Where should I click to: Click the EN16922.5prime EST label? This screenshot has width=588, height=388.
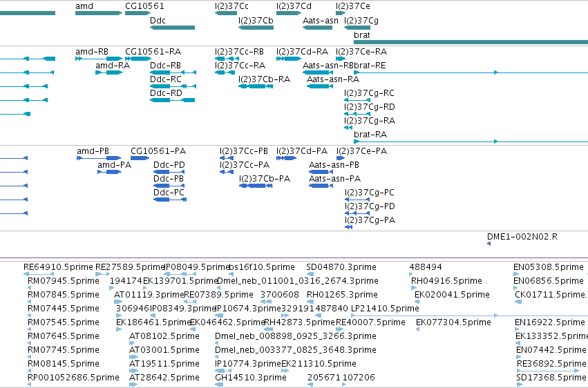pyautogui.click(x=550, y=322)
